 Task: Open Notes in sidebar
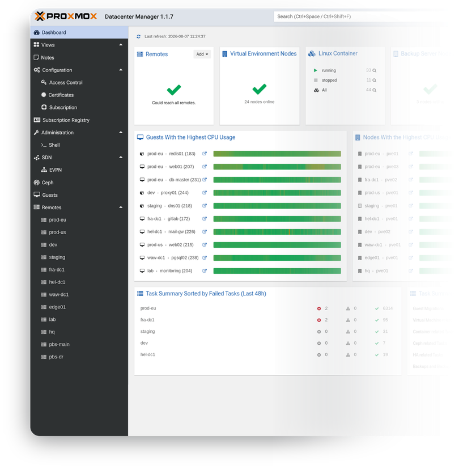click(x=79, y=57)
